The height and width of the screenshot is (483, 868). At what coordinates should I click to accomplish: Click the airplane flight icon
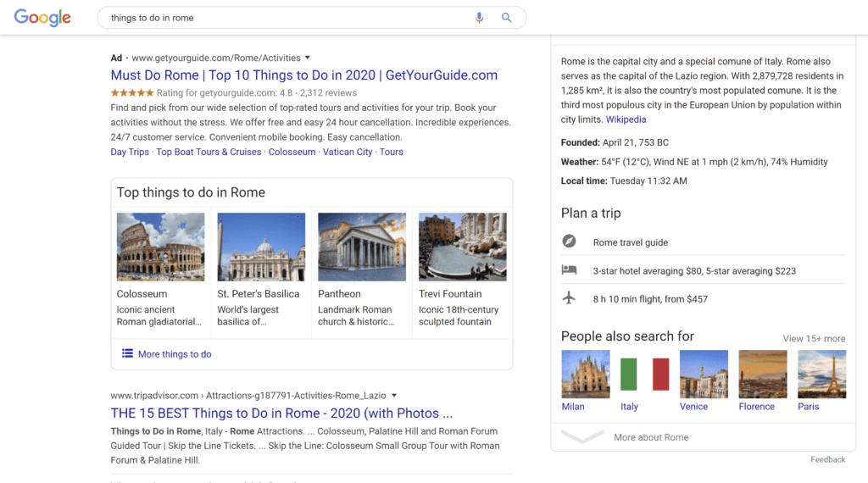tap(569, 298)
